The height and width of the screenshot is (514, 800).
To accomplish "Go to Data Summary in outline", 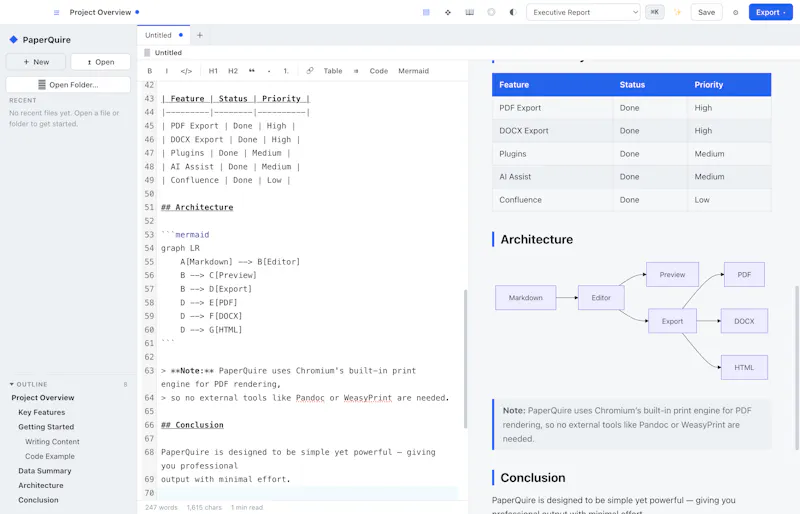I will [44, 471].
